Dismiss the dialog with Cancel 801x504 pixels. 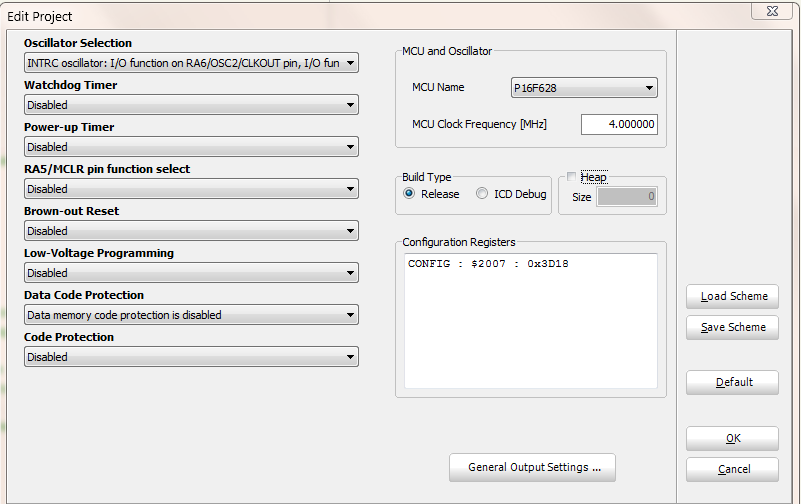point(733,469)
